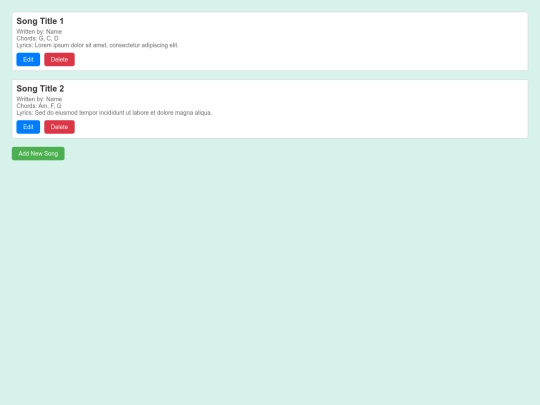Click the 'Sed do eiusmod' lyrics line
The image size is (540, 405).
coord(114,113)
